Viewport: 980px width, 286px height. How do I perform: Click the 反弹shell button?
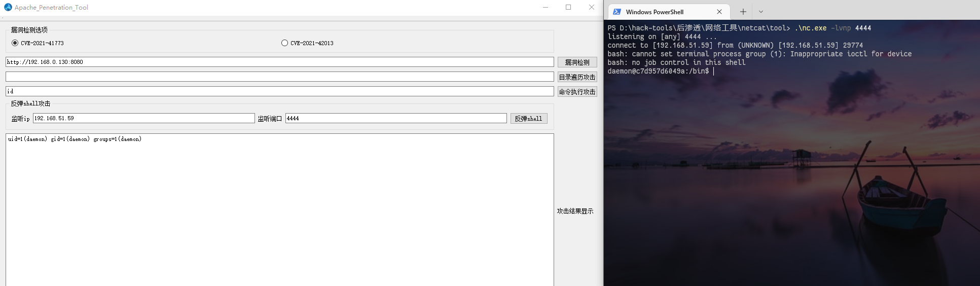click(529, 119)
